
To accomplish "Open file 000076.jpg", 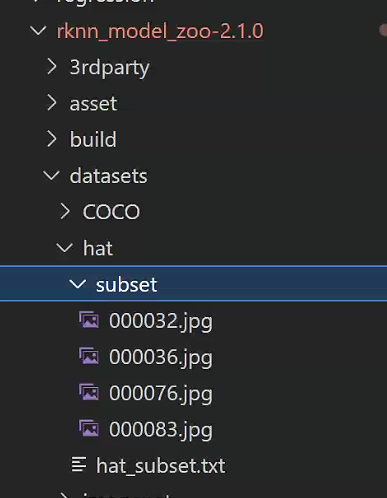I will pos(161,394).
